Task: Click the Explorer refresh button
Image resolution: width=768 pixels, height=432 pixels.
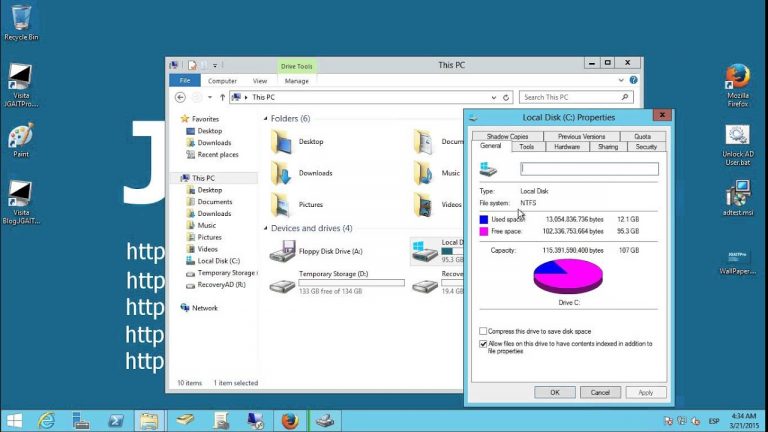Action: [x=506, y=97]
